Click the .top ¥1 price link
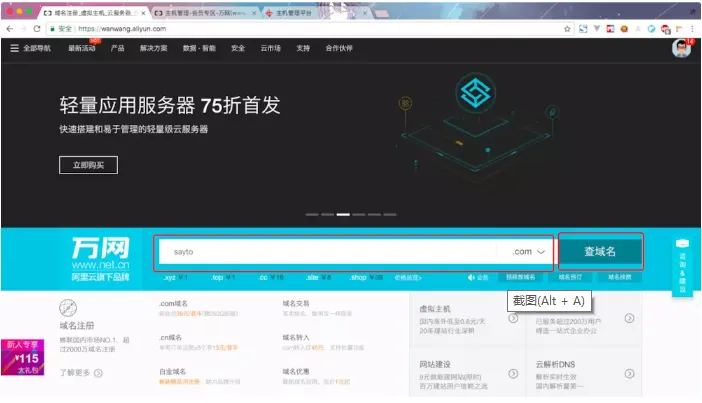 [x=223, y=278]
